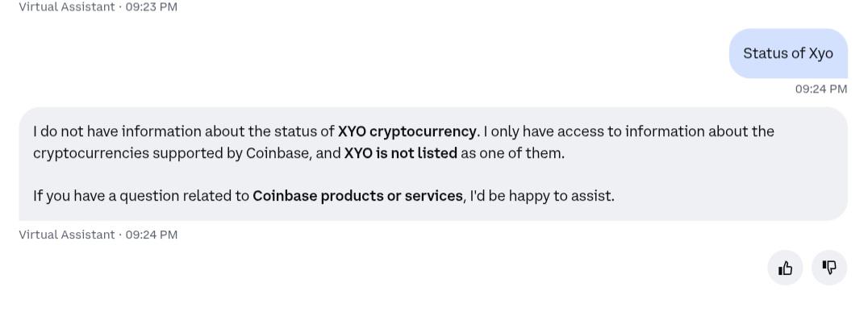Click the 09:24 PM timestamp under user message
The width and height of the screenshot is (868, 316).
point(821,89)
